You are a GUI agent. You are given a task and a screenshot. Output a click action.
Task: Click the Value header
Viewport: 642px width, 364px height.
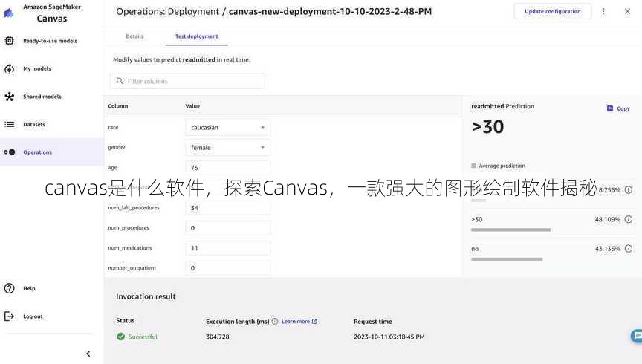(192, 106)
